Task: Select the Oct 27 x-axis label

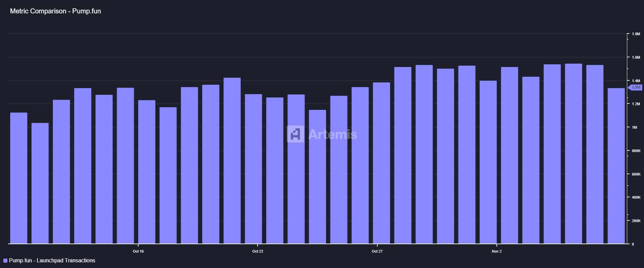Action: (377, 251)
